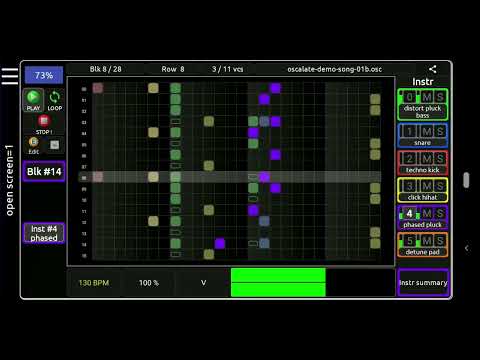Click the 'distort pluck bass' name label

(x=422, y=112)
